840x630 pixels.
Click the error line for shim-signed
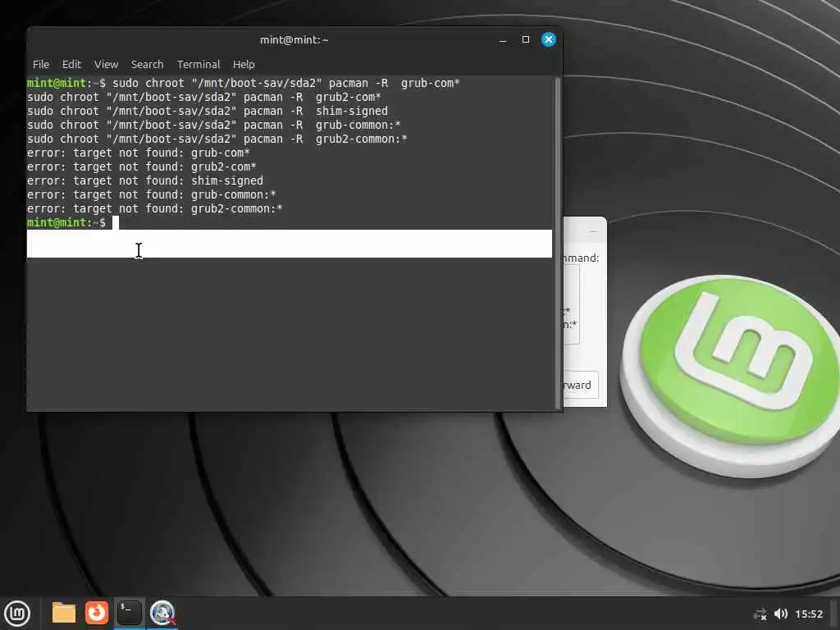[144, 180]
